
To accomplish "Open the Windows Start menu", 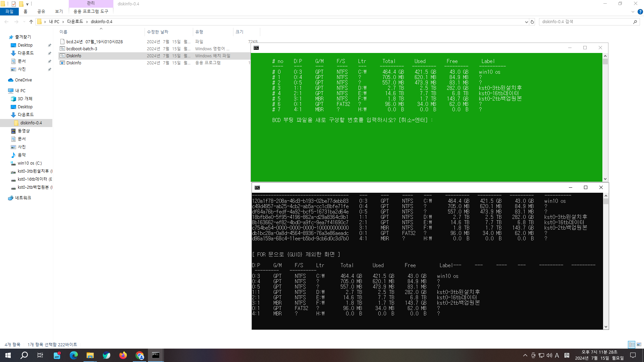I will (8, 355).
